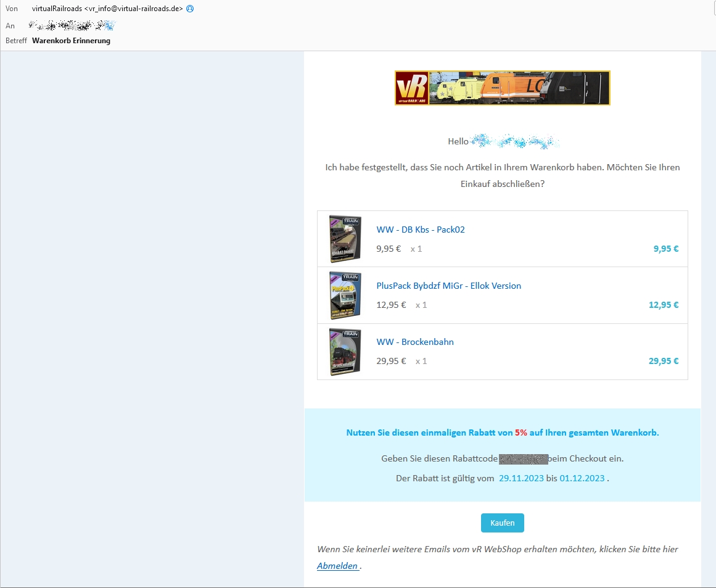Screen dimensions: 716x588
Task: Select the 9,95 € total price
Action: click(x=666, y=249)
